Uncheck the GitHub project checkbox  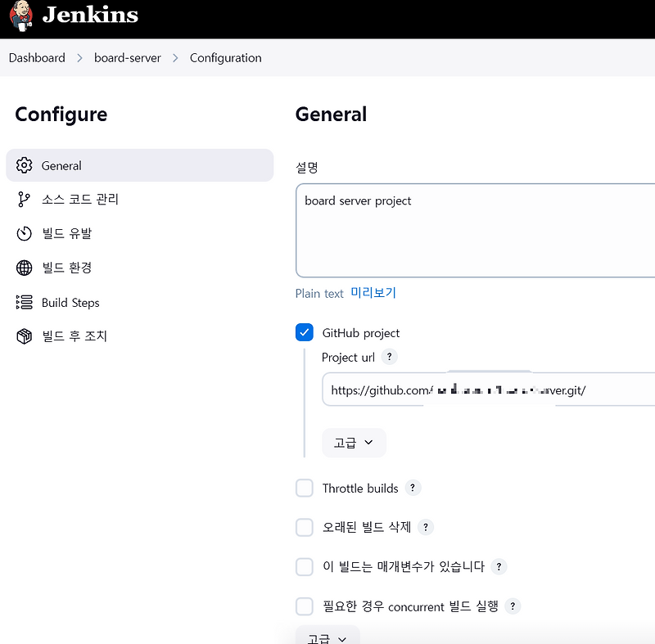[x=304, y=332]
